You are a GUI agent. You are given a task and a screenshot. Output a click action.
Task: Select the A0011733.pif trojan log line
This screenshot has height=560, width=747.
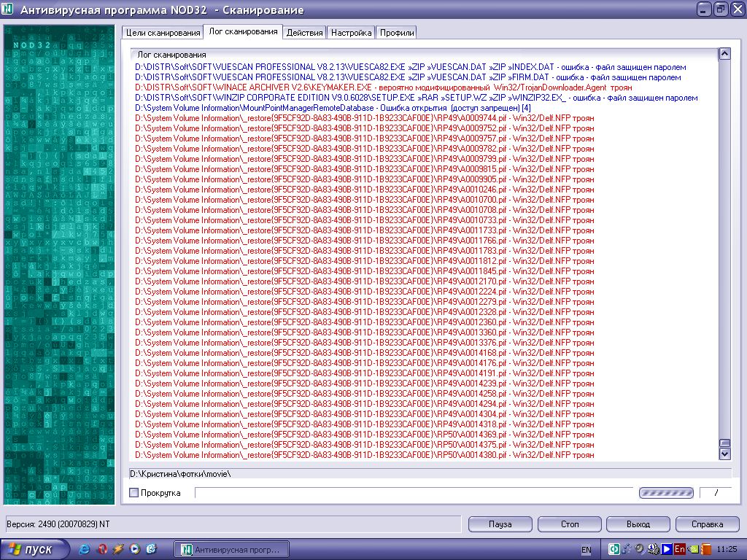365,230
